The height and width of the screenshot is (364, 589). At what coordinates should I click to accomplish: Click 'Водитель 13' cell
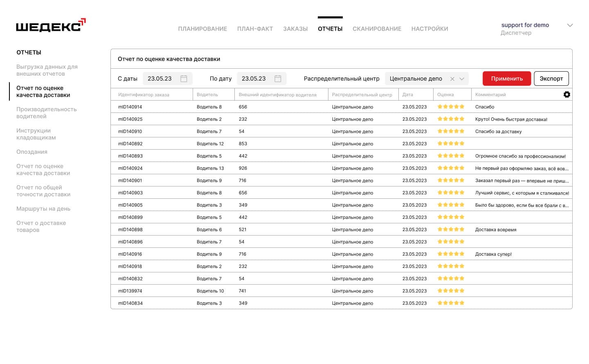coord(210,168)
